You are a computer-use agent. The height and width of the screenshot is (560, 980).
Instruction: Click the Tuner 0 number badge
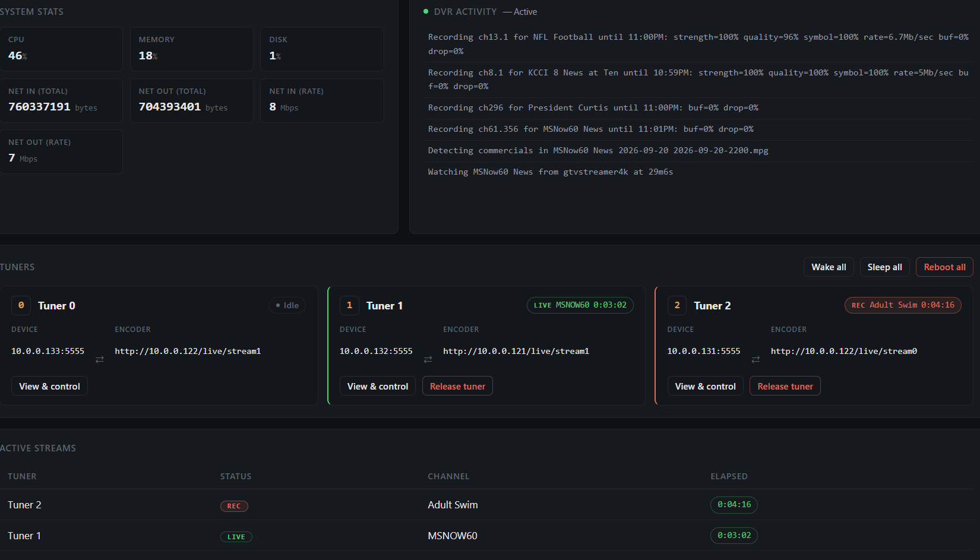click(x=21, y=305)
